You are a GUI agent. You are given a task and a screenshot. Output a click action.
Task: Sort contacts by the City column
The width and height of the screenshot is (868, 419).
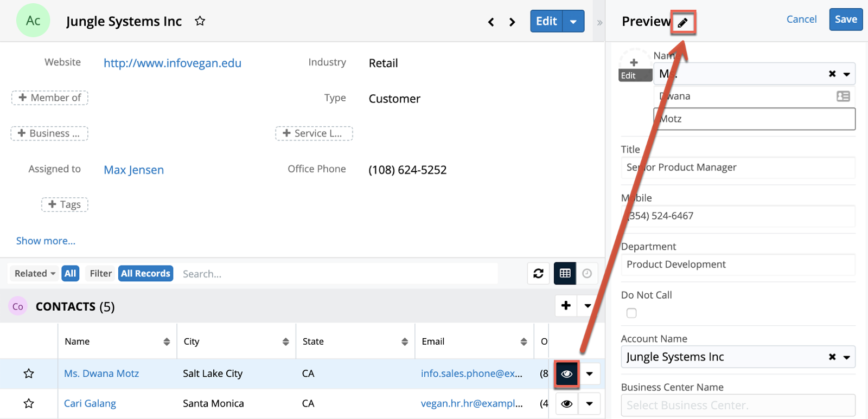285,341
